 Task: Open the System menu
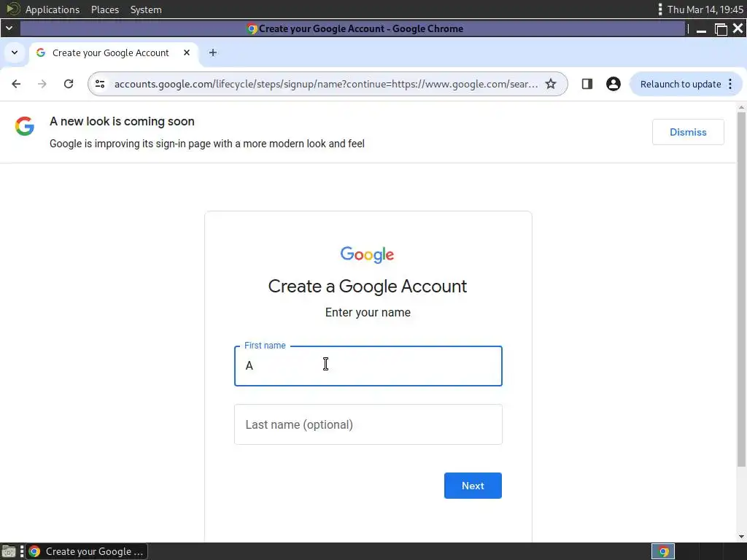click(146, 9)
